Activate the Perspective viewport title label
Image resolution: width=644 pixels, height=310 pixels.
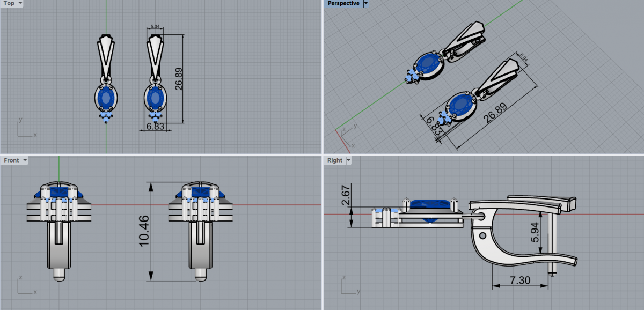343,3
